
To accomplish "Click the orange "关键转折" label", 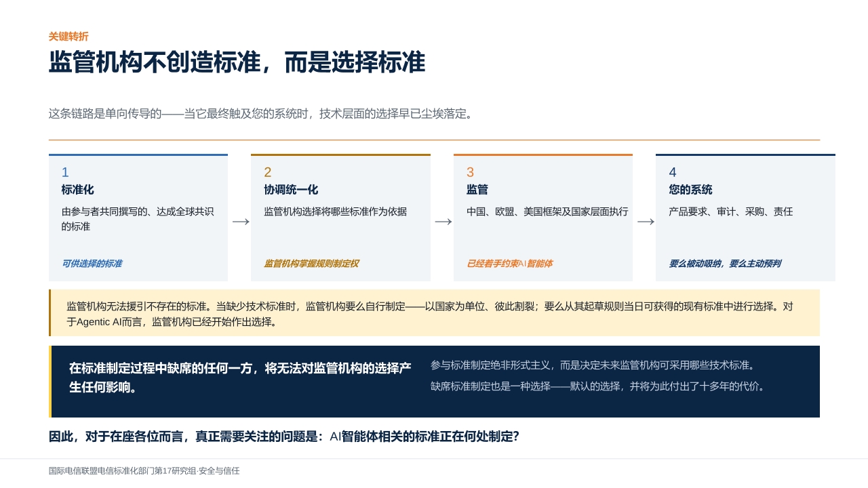I will (x=68, y=37).
